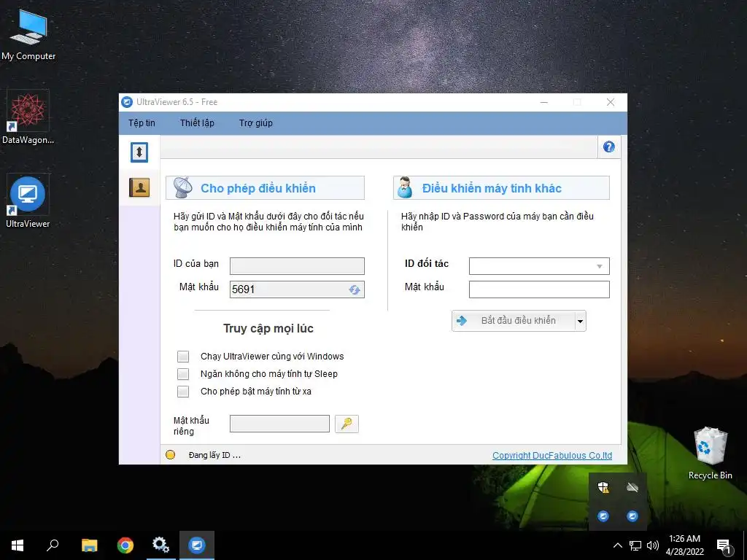Open the notification center icon
747x560 pixels.
[724, 546]
